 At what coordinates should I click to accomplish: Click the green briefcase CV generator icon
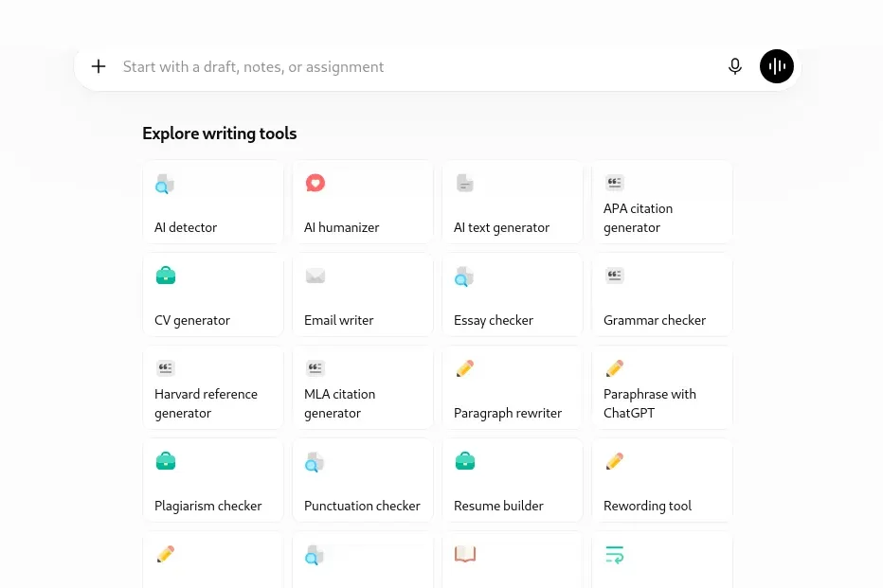pyautogui.click(x=166, y=276)
